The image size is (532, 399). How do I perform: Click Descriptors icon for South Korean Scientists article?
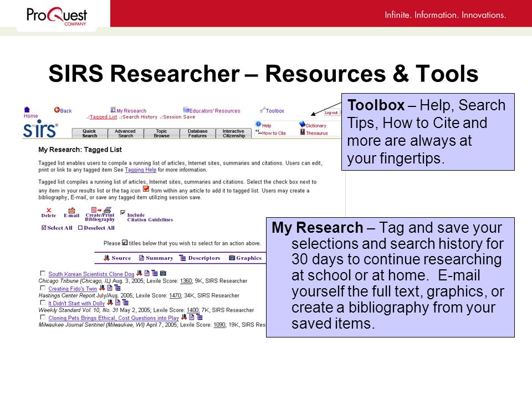point(155,273)
